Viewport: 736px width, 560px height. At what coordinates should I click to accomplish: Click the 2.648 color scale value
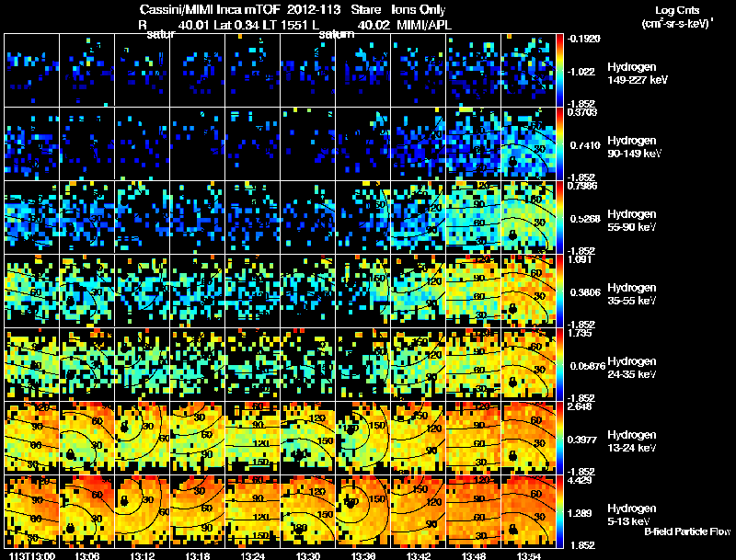click(580, 406)
